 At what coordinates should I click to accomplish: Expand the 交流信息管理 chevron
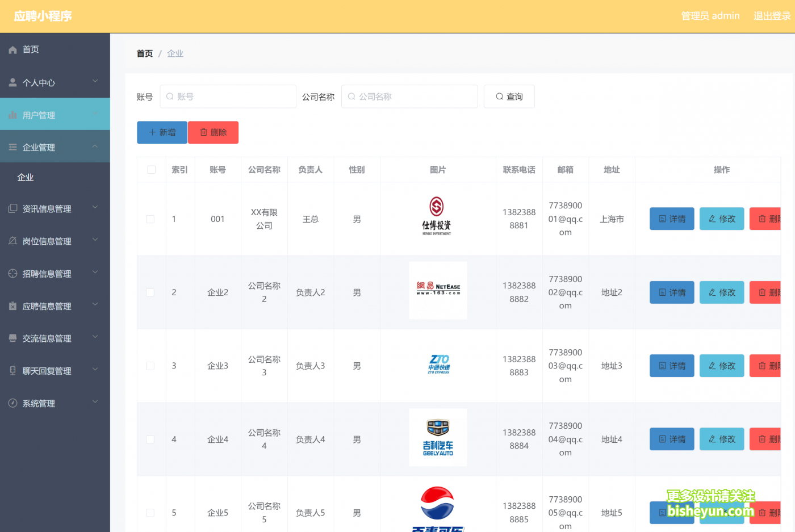(95, 337)
